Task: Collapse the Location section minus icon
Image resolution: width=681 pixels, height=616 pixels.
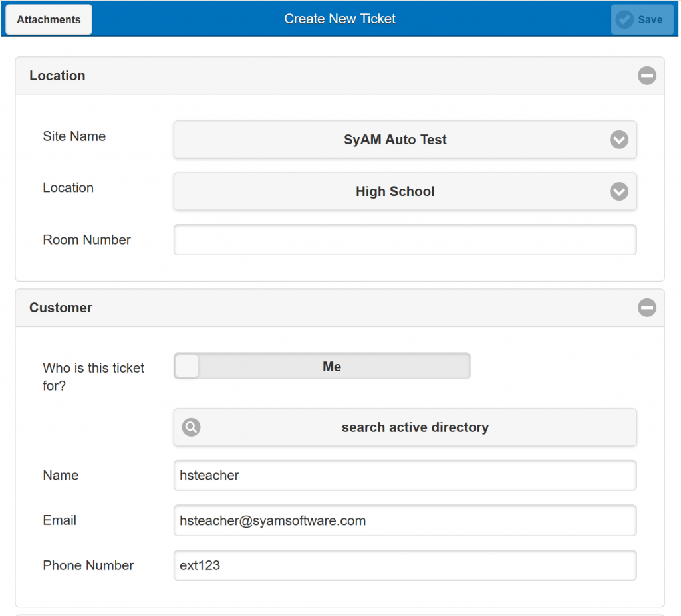Action: point(646,76)
